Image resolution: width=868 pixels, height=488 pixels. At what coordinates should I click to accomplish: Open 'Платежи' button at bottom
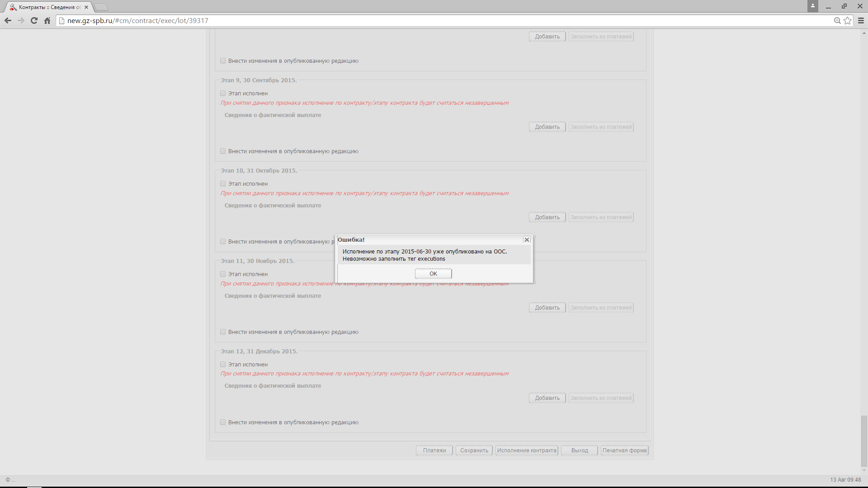tap(434, 450)
